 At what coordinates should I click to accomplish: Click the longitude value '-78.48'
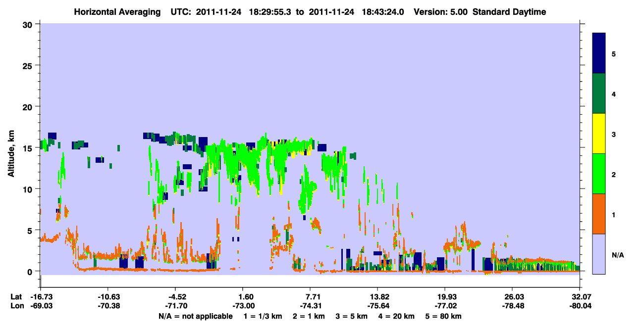(x=512, y=306)
